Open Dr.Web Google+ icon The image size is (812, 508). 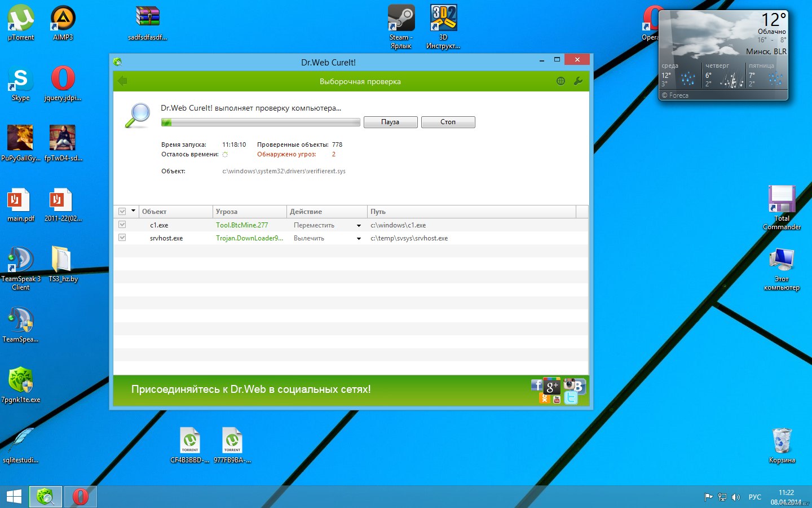coord(552,386)
